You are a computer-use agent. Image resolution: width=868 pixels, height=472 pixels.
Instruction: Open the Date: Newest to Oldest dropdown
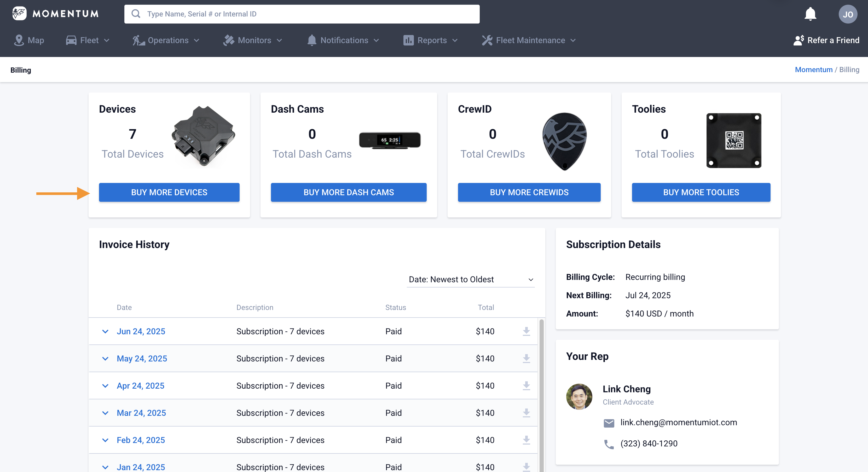tap(470, 279)
